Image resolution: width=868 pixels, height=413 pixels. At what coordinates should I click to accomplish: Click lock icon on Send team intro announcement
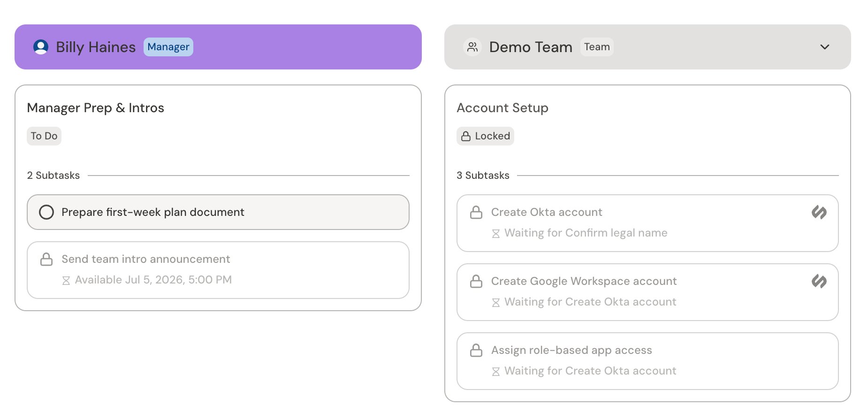(46, 259)
